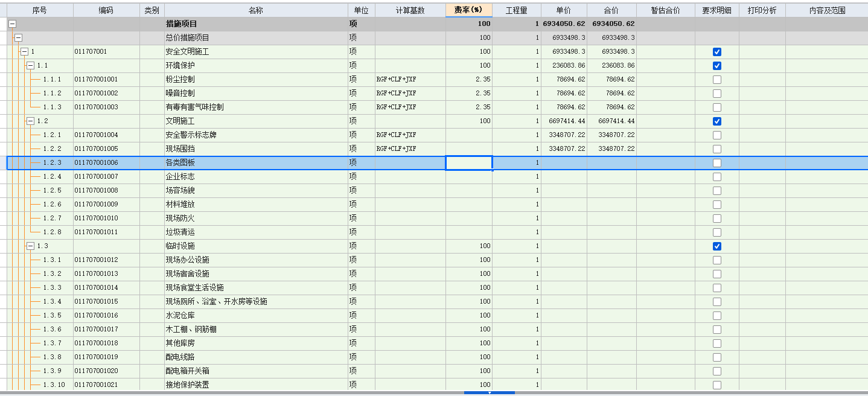Check 要求明细 box for 现场办公设施

point(716,260)
